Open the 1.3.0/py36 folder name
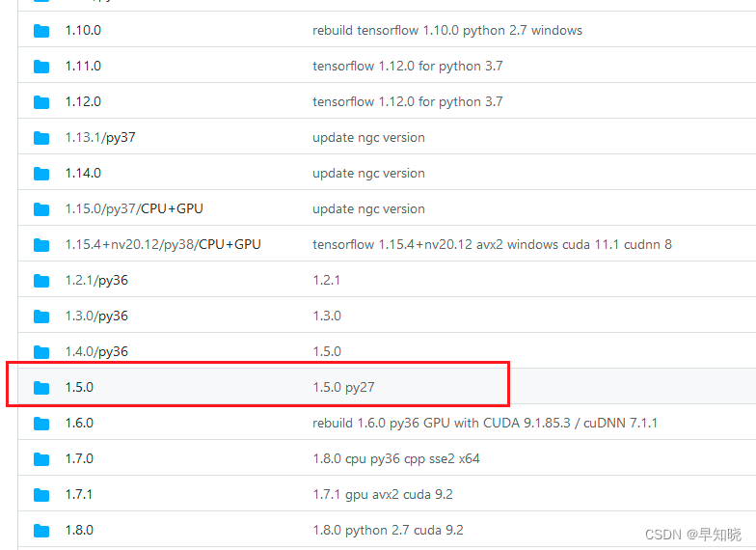The height and width of the screenshot is (550, 756). (96, 316)
